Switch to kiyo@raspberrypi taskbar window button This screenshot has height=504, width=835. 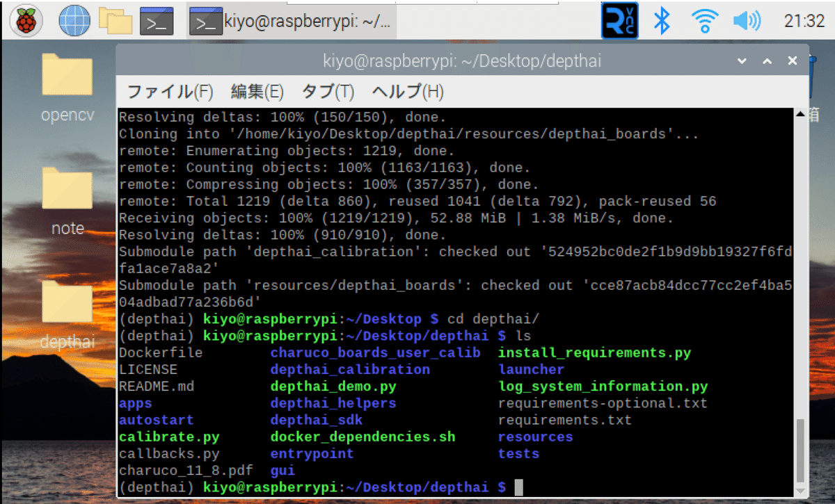pyautogui.click(x=292, y=22)
